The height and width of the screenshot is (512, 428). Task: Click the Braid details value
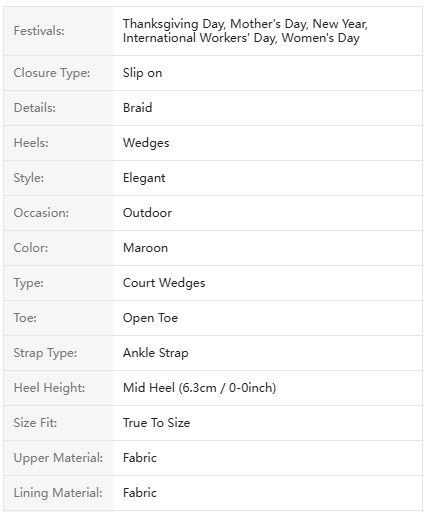point(137,108)
